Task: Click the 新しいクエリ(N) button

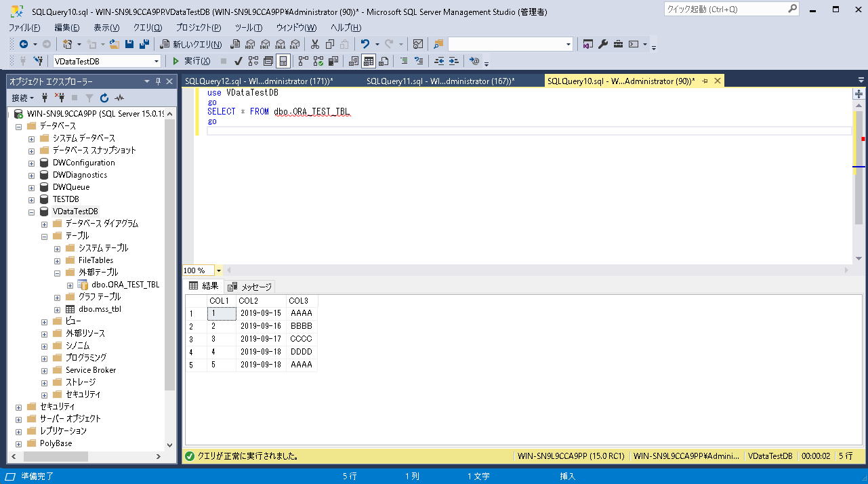Action: [191, 44]
